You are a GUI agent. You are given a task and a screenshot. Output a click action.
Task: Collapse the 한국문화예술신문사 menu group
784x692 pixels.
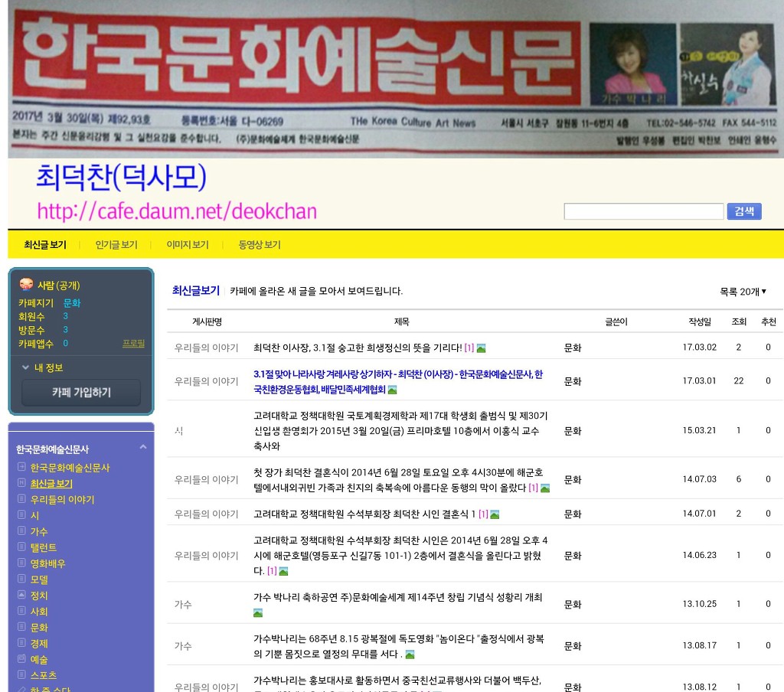[142, 448]
